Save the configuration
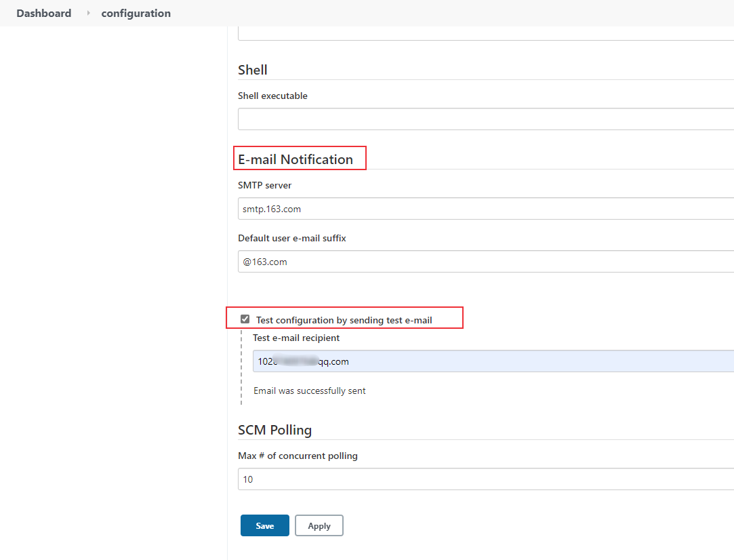This screenshot has width=734, height=560. point(265,525)
